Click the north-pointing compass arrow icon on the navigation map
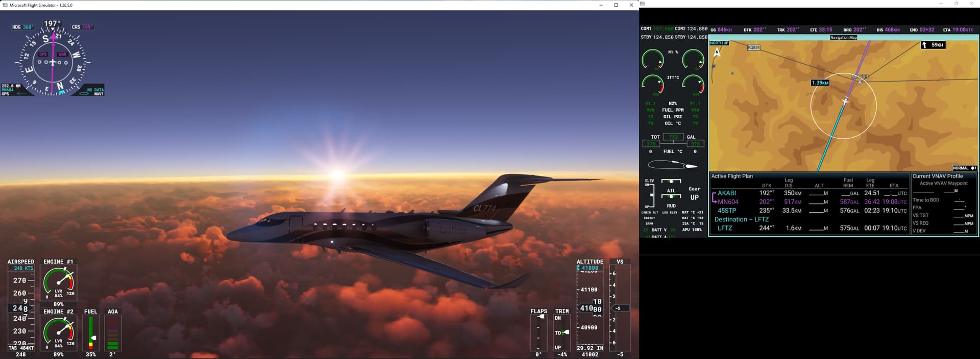 717,53
